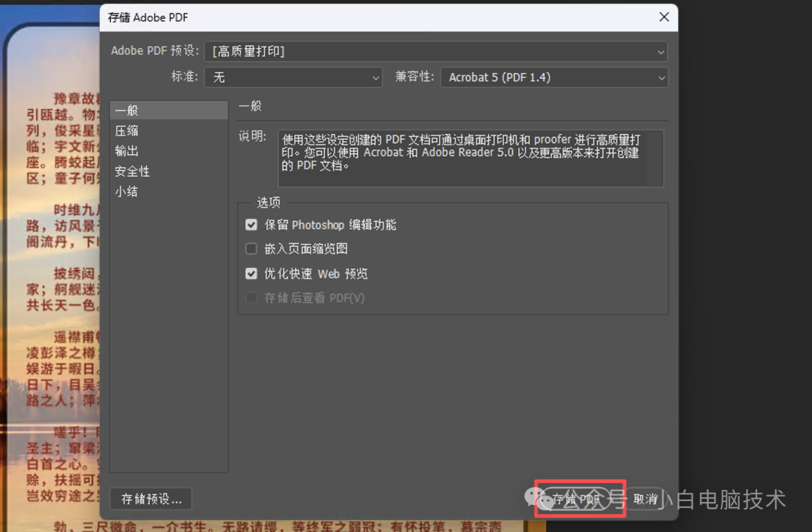
Task: Select the 一般 category in sidebar
Action: [169, 111]
